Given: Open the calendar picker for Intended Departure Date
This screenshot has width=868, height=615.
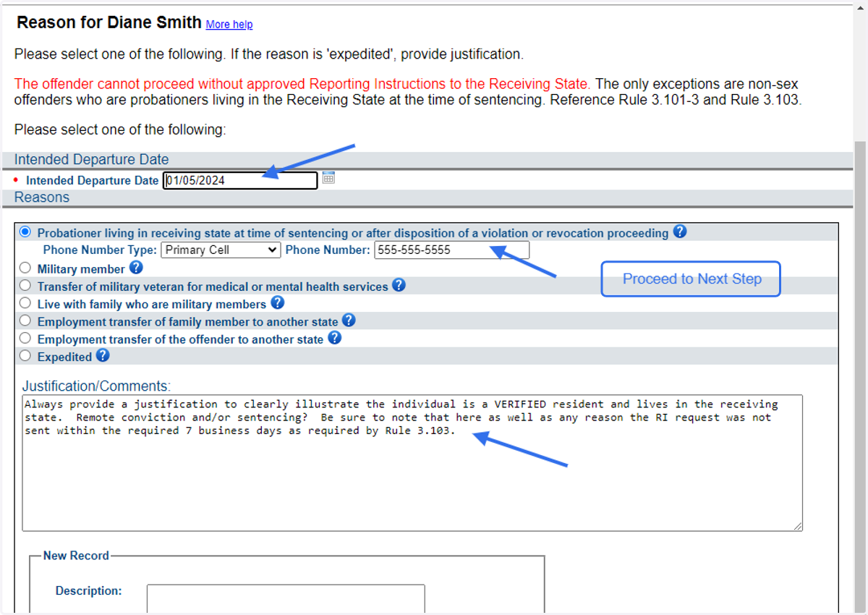Looking at the screenshot, I should point(328,177).
